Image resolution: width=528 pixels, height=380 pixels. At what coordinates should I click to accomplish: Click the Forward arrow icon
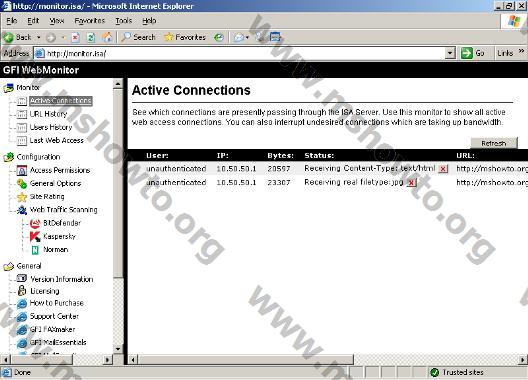(x=51, y=37)
